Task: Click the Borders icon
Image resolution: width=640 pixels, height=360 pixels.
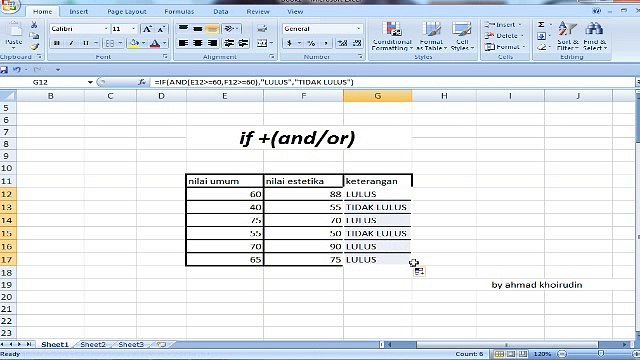Action: (x=110, y=43)
